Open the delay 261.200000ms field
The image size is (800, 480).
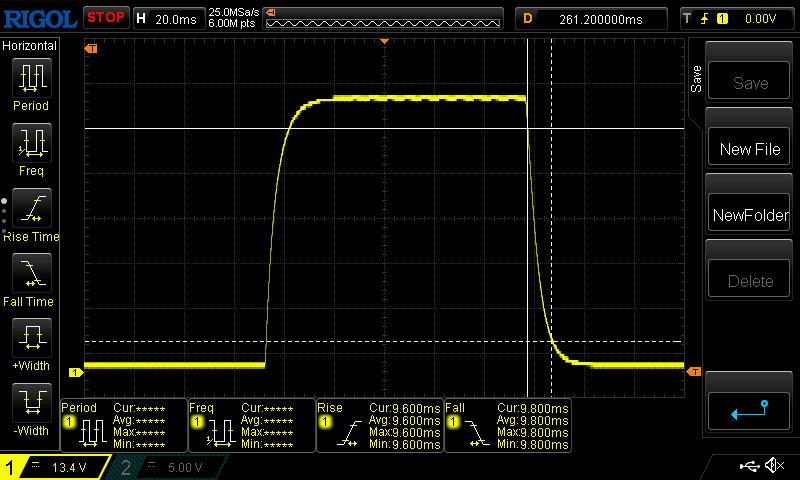tap(594, 18)
